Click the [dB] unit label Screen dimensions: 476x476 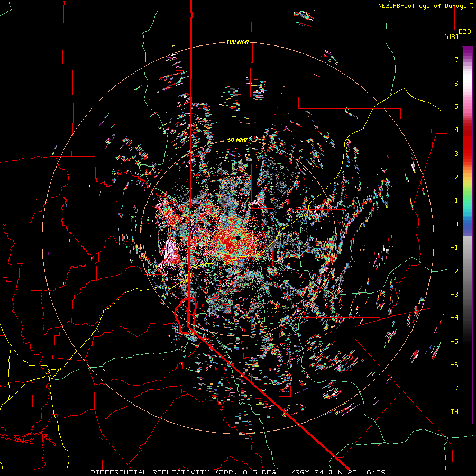pyautogui.click(x=452, y=36)
